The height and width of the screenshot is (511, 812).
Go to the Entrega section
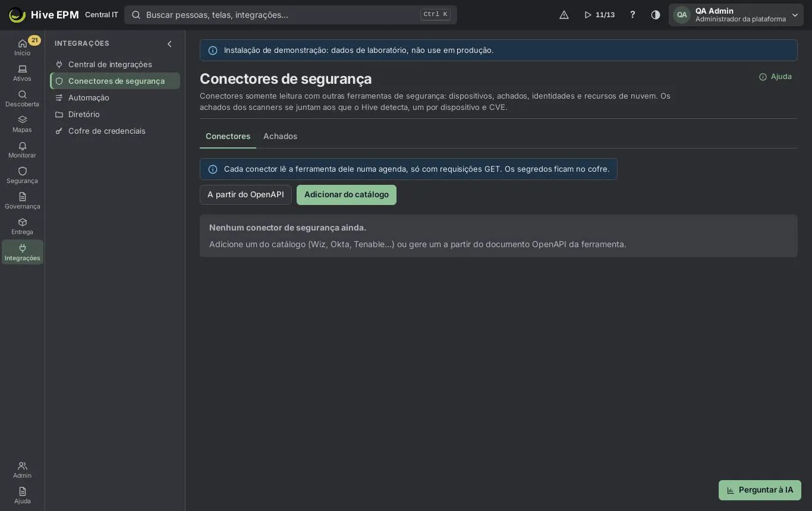pos(23,226)
